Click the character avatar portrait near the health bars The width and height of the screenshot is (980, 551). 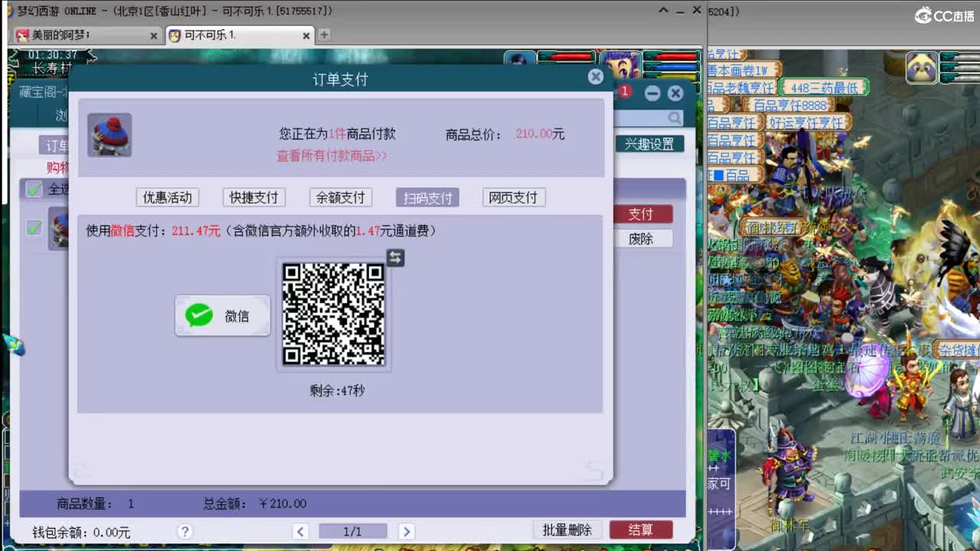[x=619, y=67]
